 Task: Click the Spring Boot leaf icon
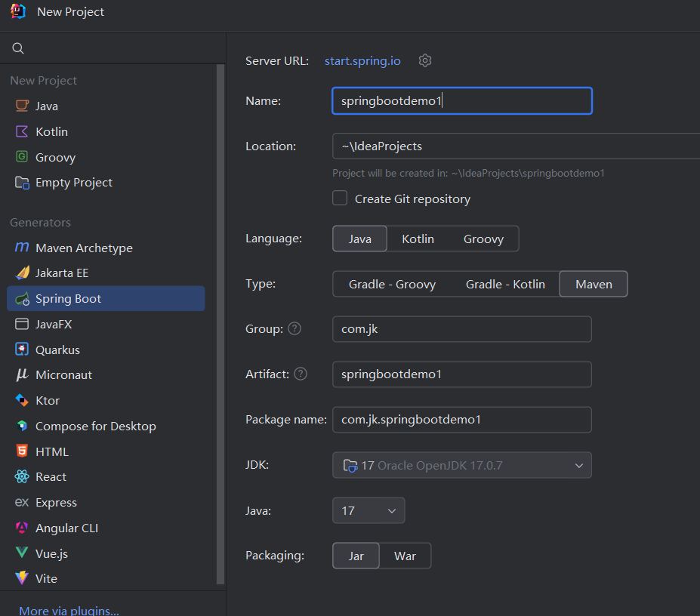click(x=22, y=299)
